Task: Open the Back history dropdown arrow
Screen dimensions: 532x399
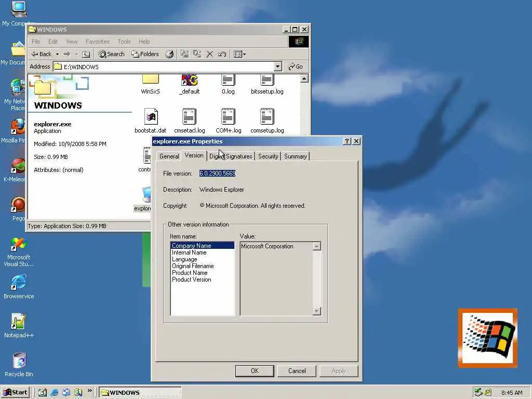Action: tap(57, 54)
